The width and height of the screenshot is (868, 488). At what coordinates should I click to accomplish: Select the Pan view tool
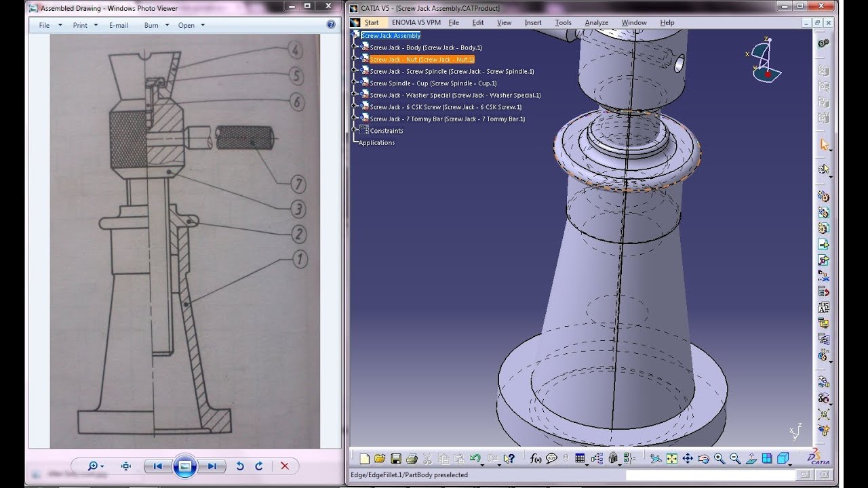pyautogui.click(x=688, y=458)
